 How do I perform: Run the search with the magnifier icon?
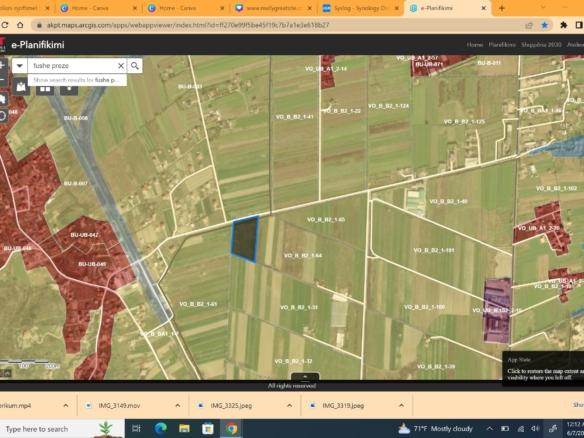pos(135,66)
